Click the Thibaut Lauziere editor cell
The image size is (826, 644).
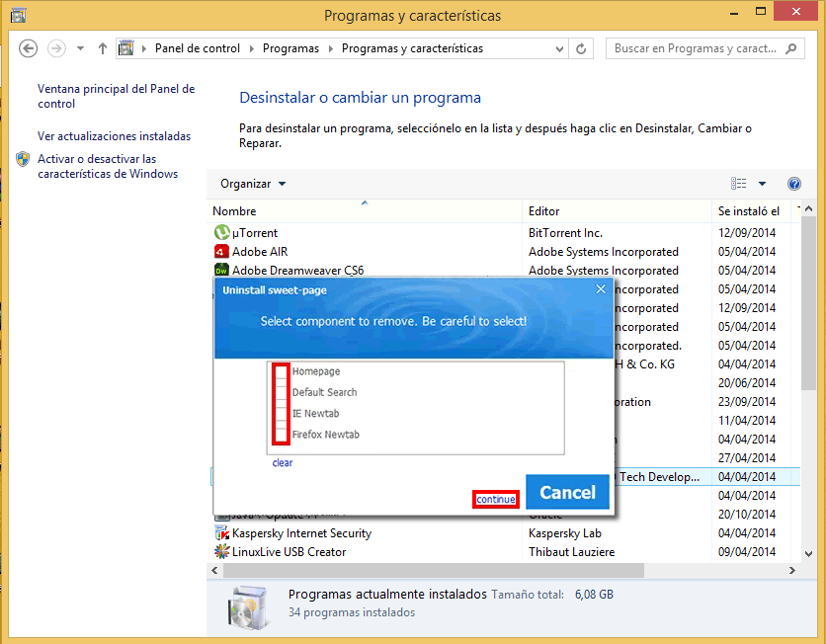coord(571,552)
